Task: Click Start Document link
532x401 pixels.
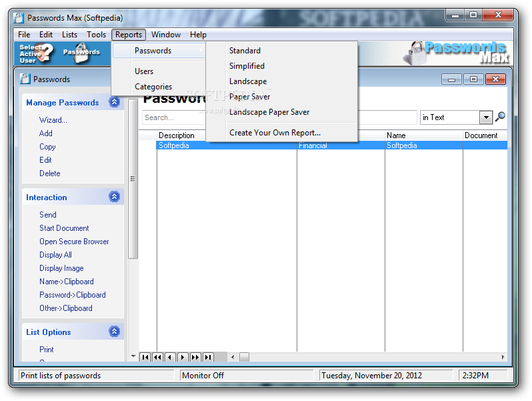Action: click(x=64, y=228)
